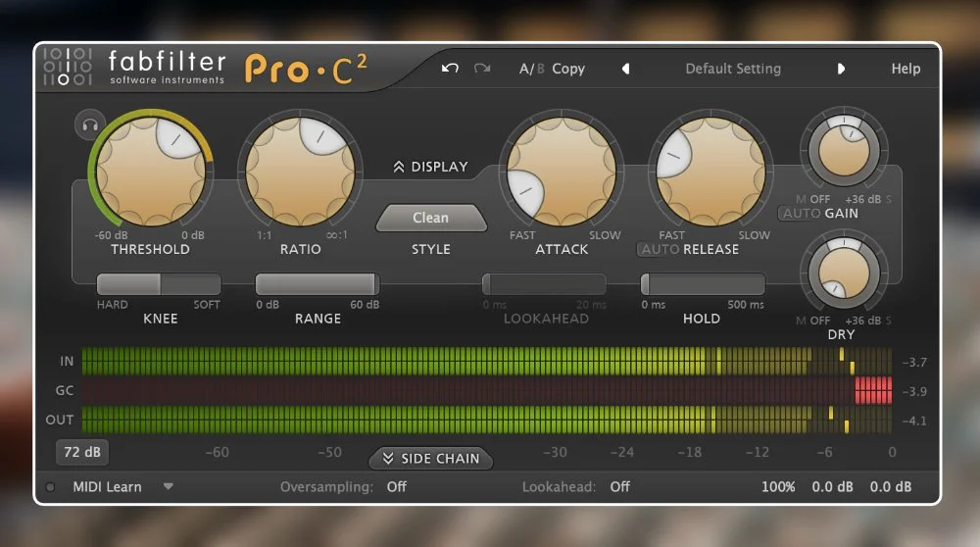Click the last 0.0 dB output value
Image resolution: width=980 pixels, height=547 pixels.
click(x=891, y=486)
